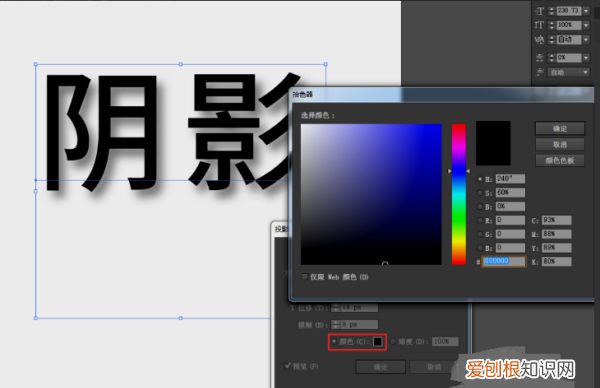Select the S saturation radio button

pos(480,192)
